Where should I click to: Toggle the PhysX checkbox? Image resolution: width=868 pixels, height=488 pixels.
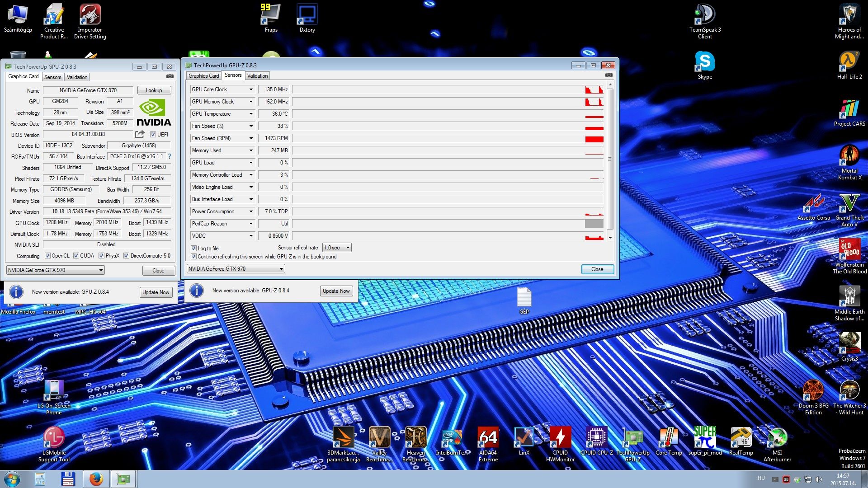point(101,256)
